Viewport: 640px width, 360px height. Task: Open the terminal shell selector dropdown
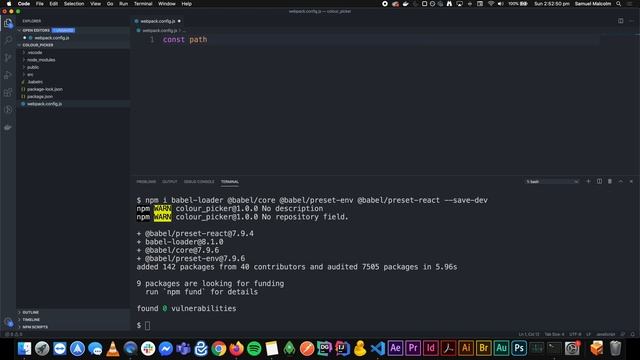pos(552,182)
